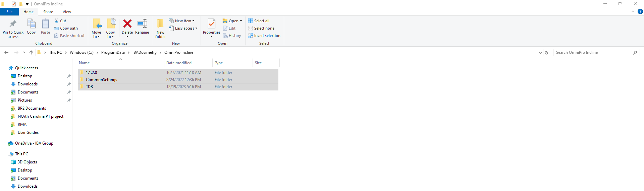Screen dimensions: 644x191
Task: Click the red Delete icon in ribbon
Action: coord(127,24)
